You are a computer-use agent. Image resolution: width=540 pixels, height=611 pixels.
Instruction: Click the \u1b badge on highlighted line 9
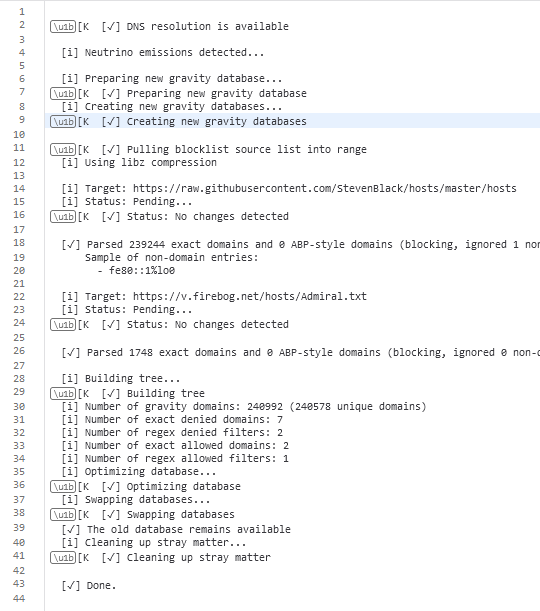tap(63, 122)
